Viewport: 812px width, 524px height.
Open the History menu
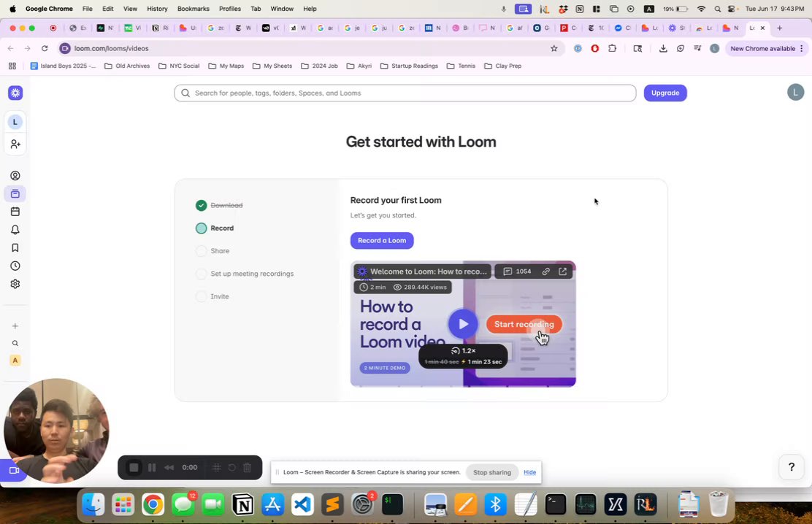coord(157,9)
